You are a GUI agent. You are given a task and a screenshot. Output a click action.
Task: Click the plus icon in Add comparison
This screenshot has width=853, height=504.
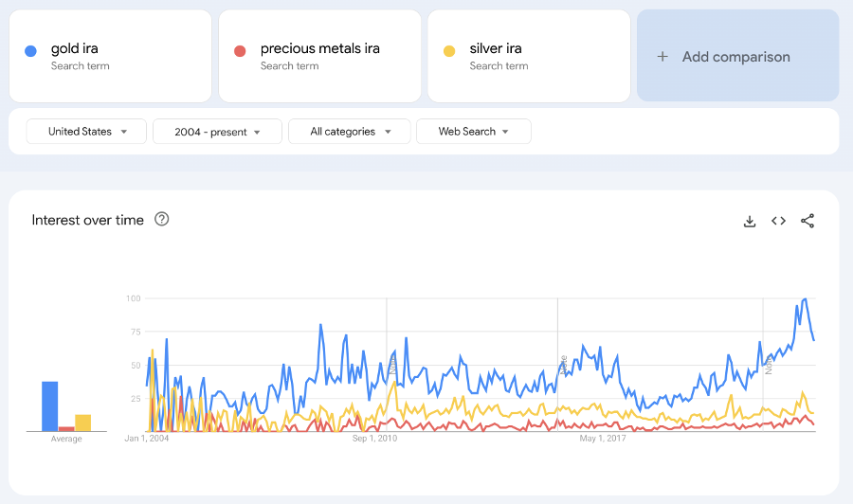click(x=662, y=57)
